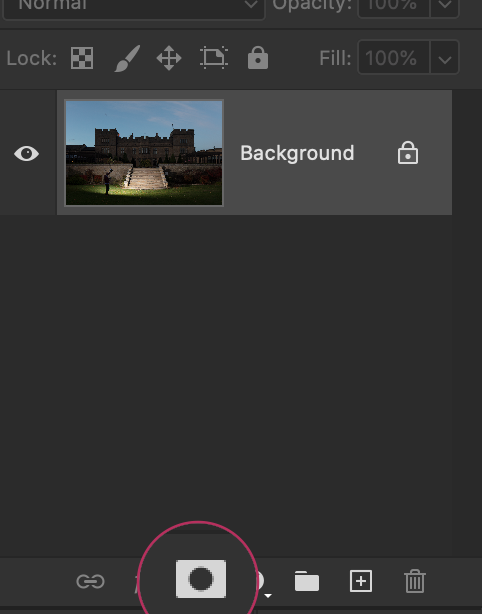
Task: Expand the Opacity slider dropdown arrow
Action: pyautogui.click(x=444, y=5)
